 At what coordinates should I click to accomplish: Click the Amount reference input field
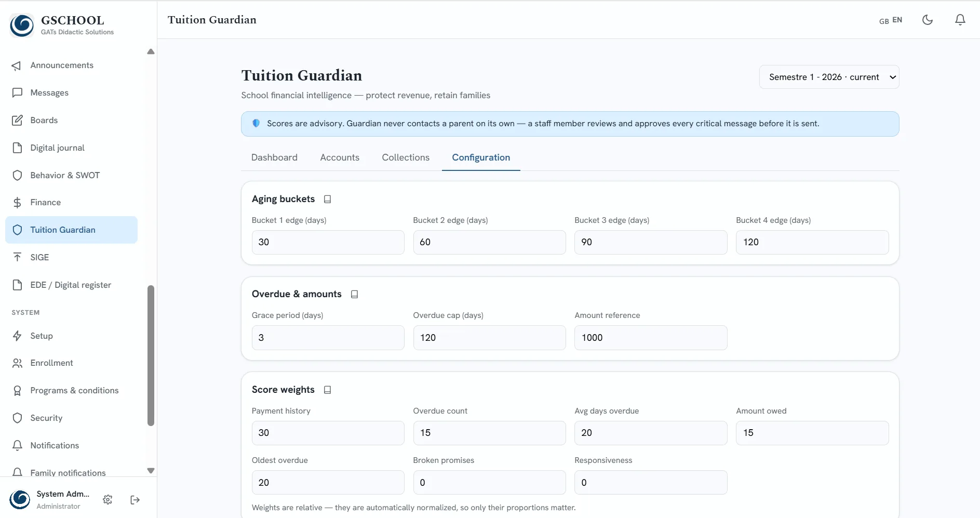click(651, 338)
